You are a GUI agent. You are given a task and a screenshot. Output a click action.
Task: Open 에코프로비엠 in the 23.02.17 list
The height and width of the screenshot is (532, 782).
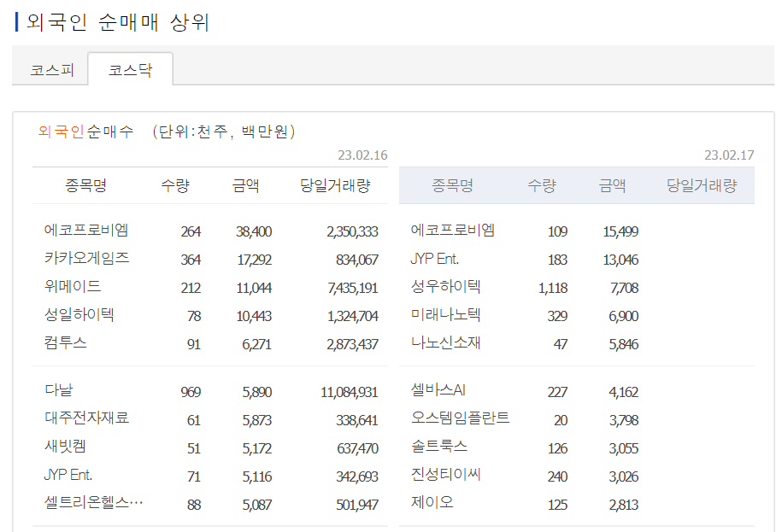coord(453,231)
